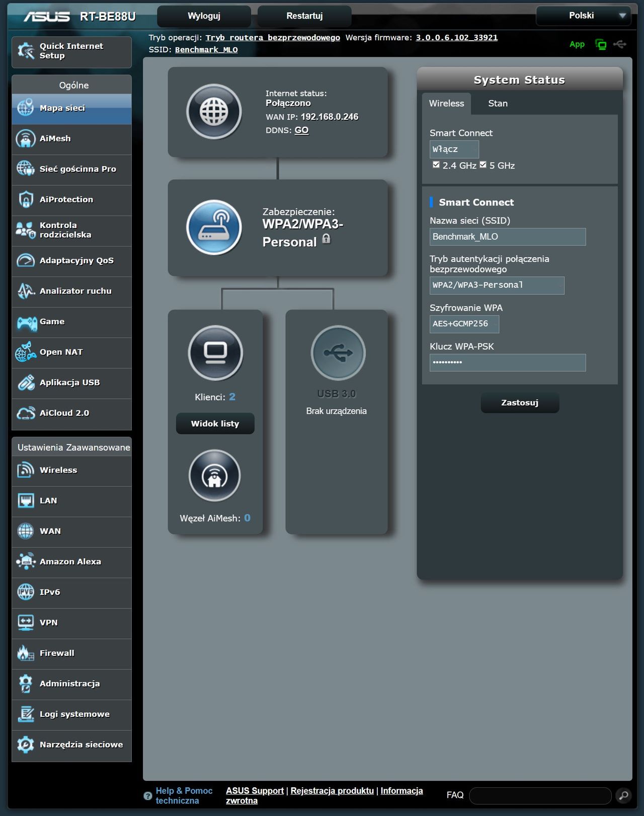
Task: Click the Amazon Alexa icon
Action: (26, 561)
